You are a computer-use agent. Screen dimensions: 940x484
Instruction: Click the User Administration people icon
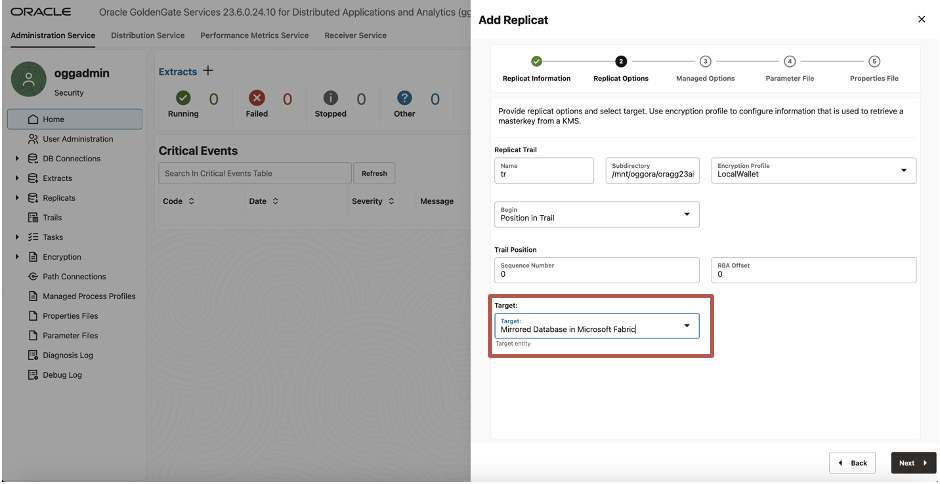point(32,139)
